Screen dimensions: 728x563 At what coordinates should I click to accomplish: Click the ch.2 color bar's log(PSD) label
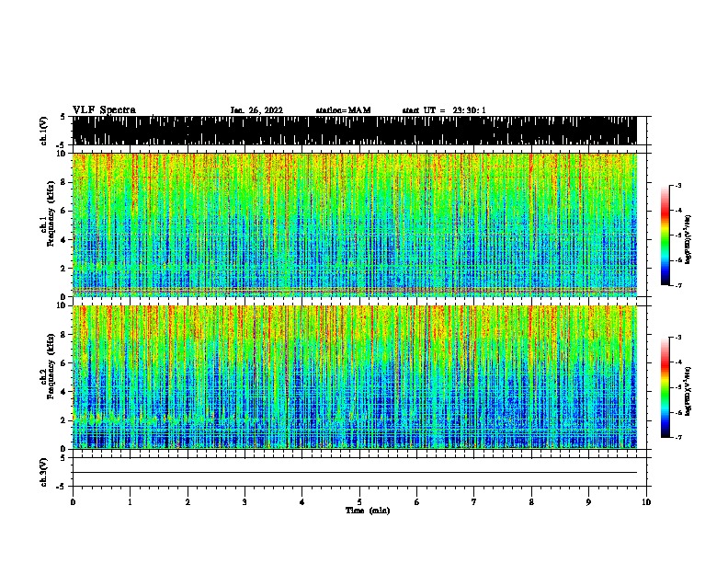click(x=688, y=391)
